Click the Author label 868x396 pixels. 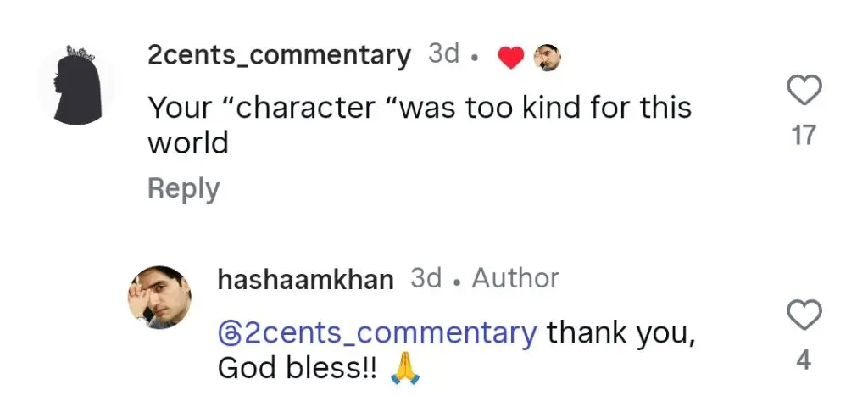pos(515,278)
